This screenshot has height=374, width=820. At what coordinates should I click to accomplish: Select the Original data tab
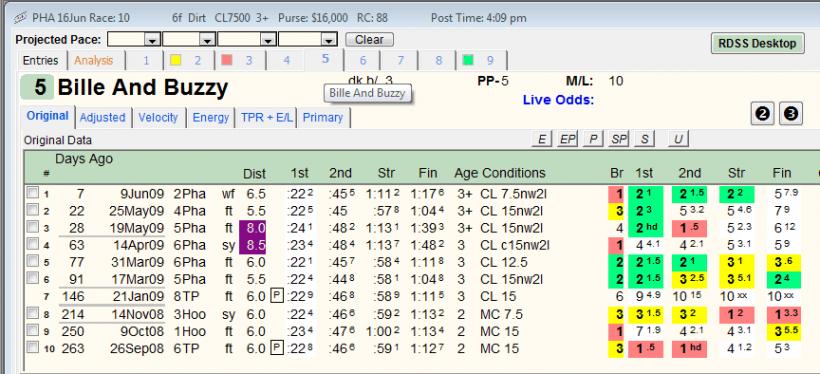tap(48, 116)
